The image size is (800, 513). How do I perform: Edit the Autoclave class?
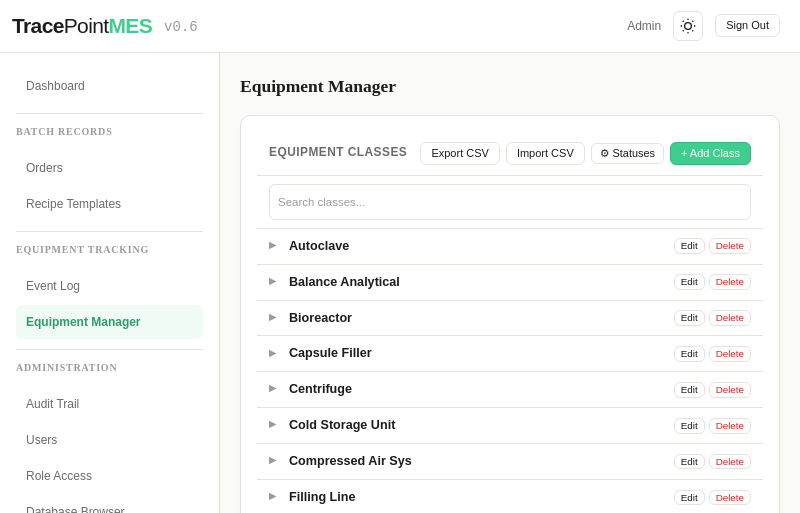tap(689, 246)
